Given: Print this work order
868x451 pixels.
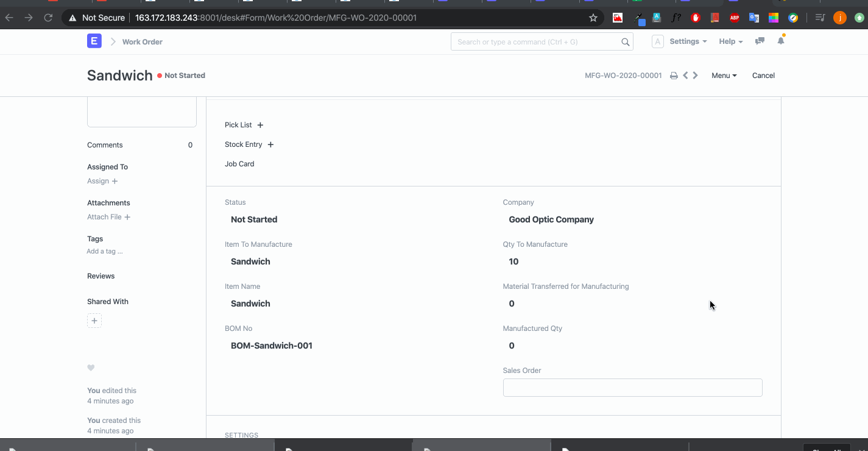Looking at the screenshot, I should [674, 76].
